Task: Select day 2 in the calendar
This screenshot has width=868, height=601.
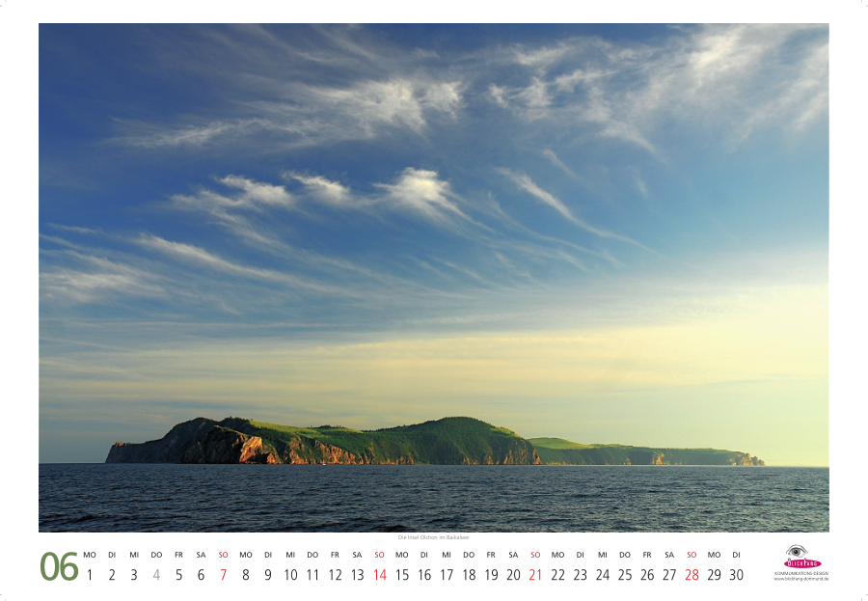Action: 112,575
